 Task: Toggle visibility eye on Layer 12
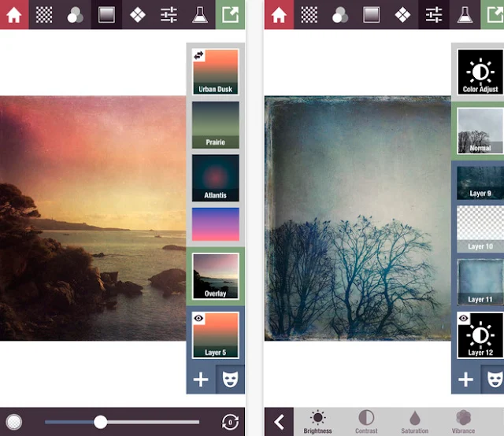tap(464, 318)
